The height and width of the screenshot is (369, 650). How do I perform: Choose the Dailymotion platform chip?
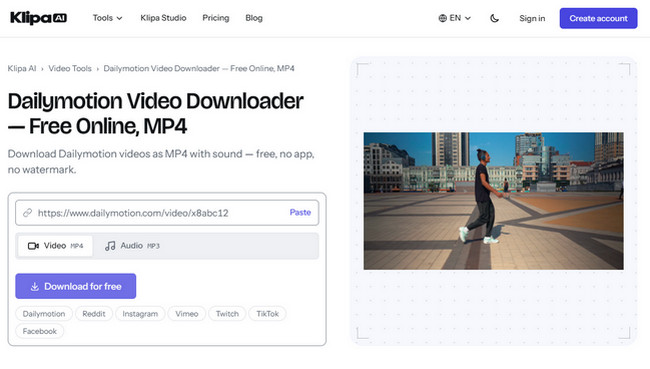click(44, 314)
